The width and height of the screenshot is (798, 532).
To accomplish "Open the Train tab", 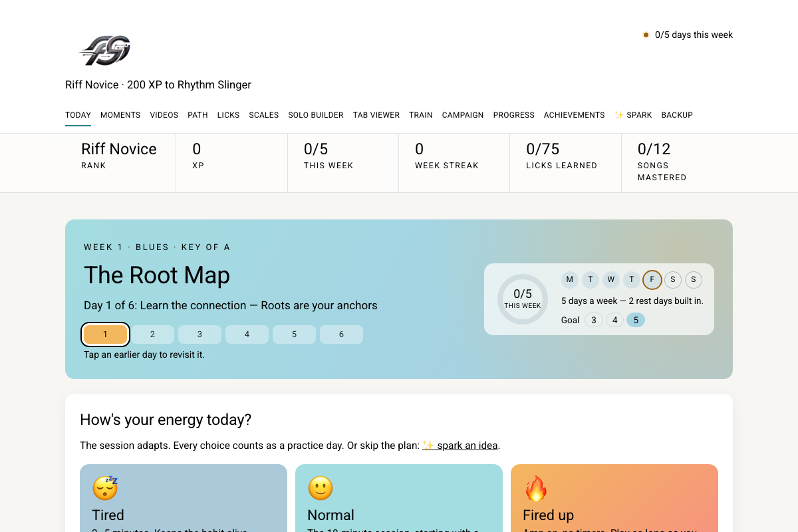I will [421, 115].
